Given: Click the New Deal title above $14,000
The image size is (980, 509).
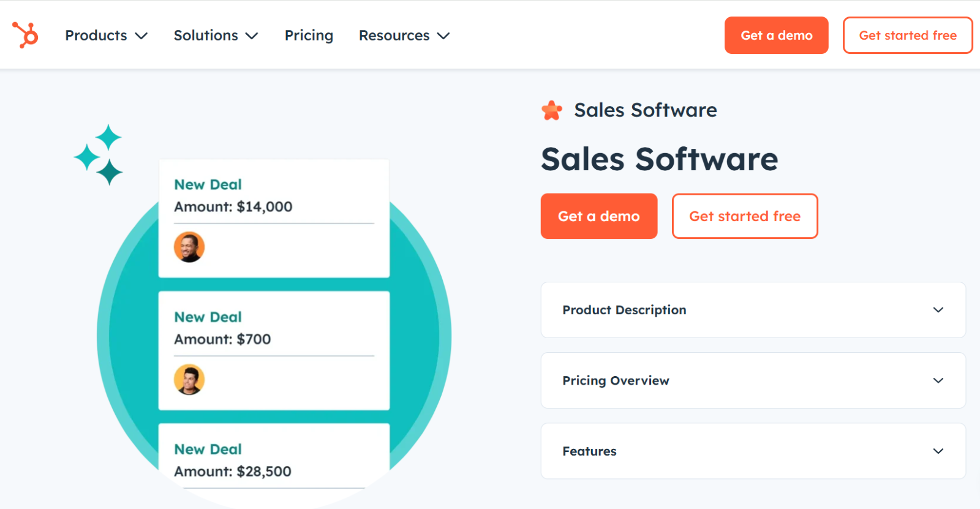Looking at the screenshot, I should coord(208,184).
